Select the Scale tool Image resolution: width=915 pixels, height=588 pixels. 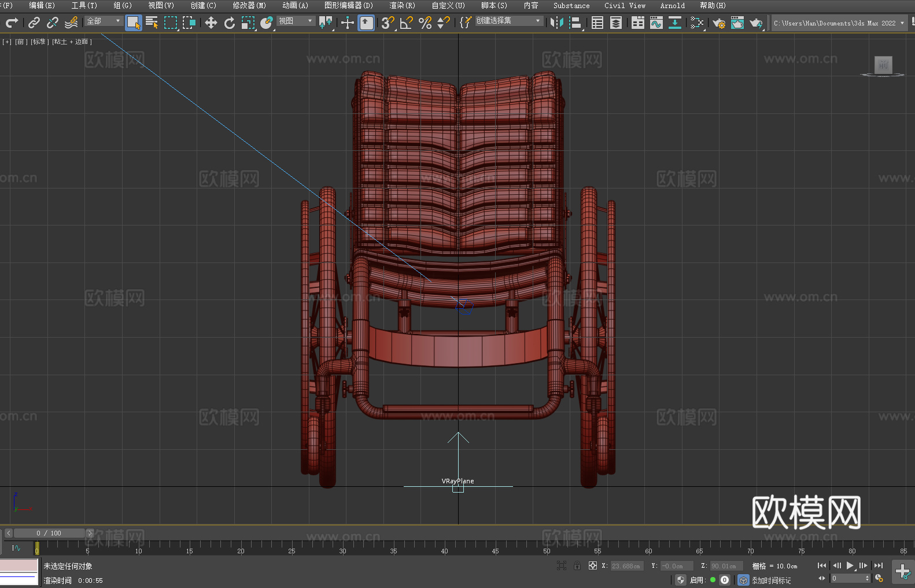click(248, 23)
